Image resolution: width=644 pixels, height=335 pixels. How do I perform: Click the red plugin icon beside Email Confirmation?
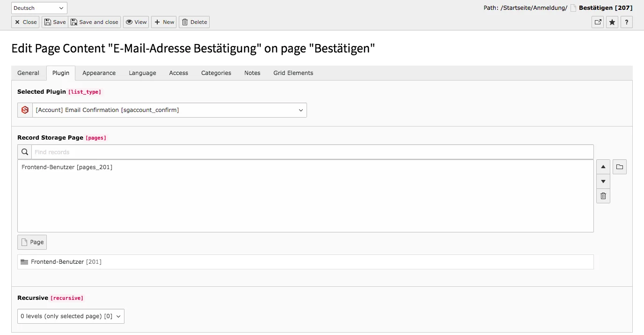(24, 110)
